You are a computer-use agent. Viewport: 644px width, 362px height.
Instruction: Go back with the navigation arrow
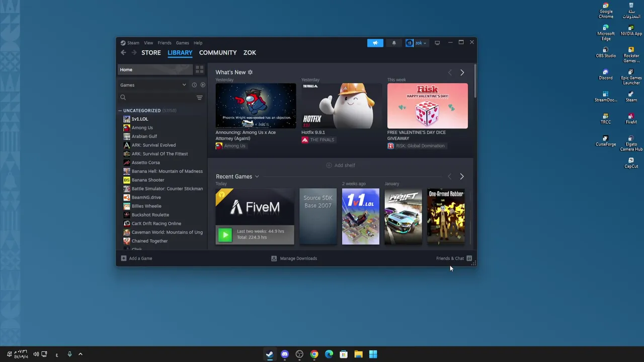tap(123, 52)
